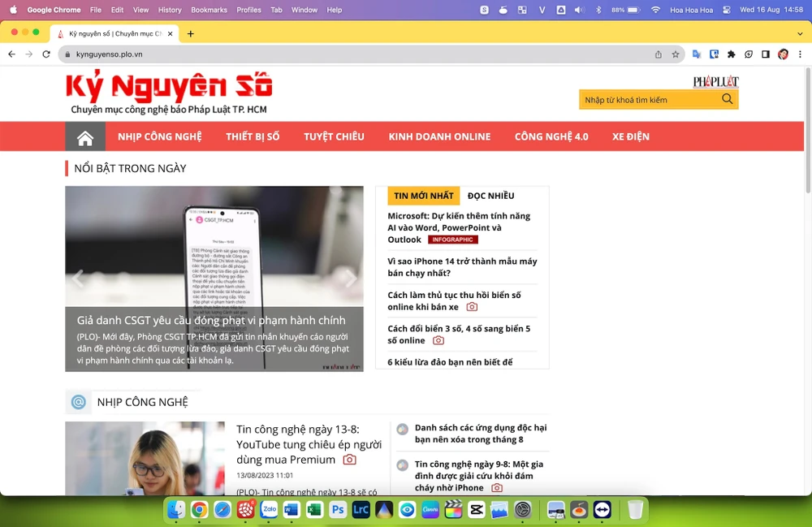Screen dimensions: 812x527
Task: Toggle the Chrome side panel icon
Action: (765, 54)
